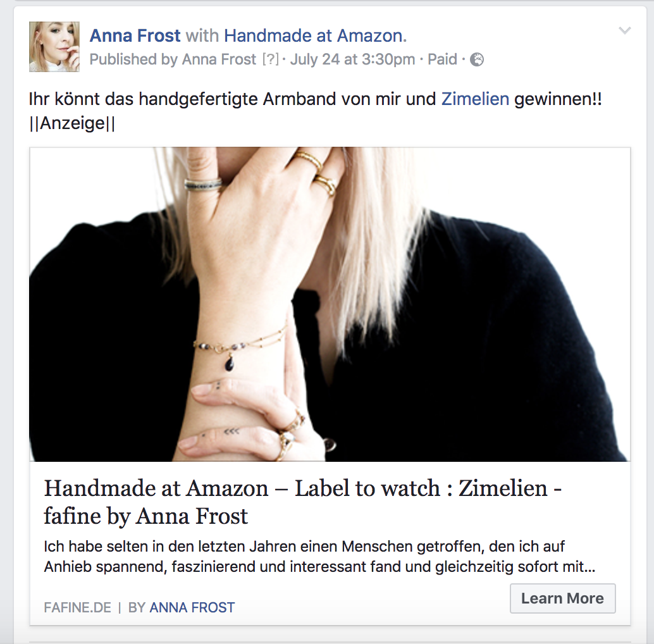Click the 'fafine by Anna Frost' headline line
The image size is (654, 644).
point(146,516)
